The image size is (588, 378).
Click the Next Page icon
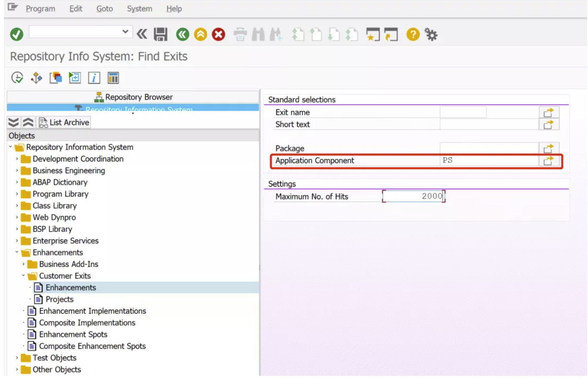click(334, 34)
